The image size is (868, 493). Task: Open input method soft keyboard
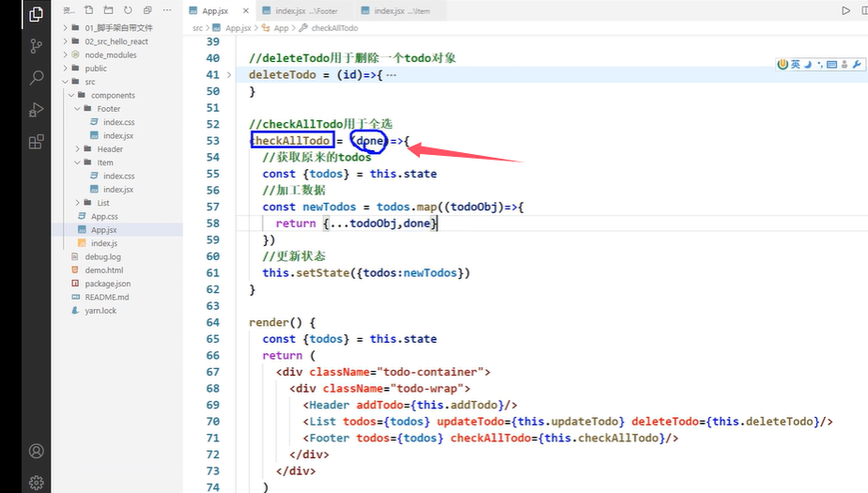pyautogui.click(x=831, y=64)
